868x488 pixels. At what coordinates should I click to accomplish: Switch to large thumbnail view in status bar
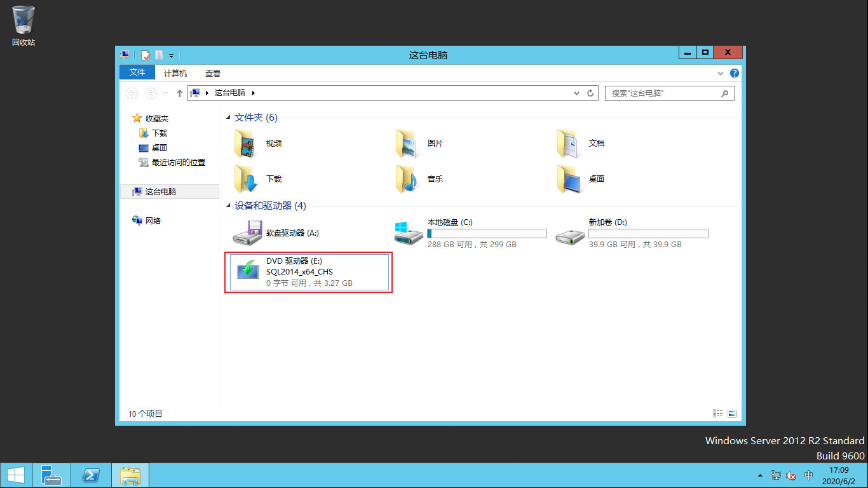(x=732, y=413)
